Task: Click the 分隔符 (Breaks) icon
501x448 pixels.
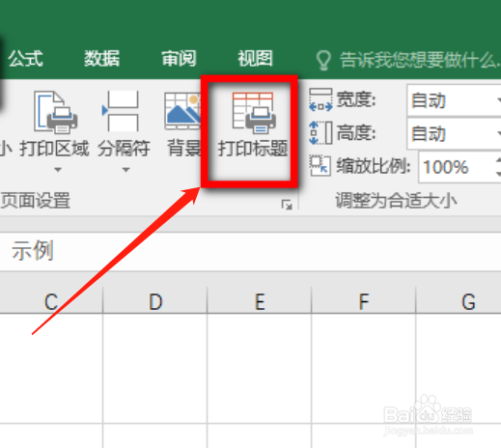Action: pos(121,111)
